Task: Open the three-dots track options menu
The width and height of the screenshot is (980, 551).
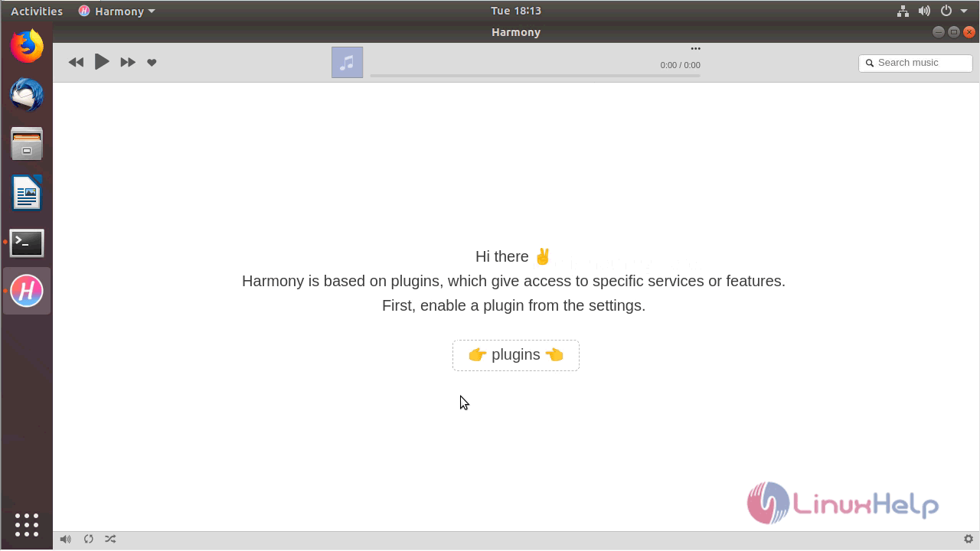Action: 695,49
